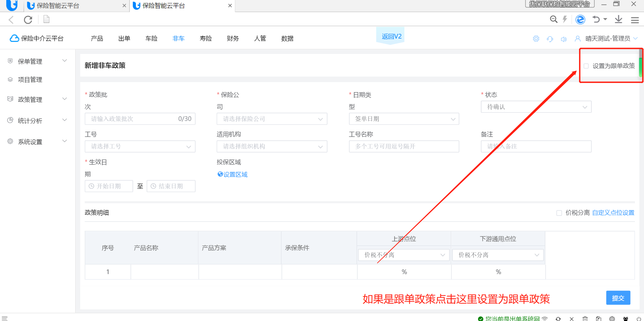Screen dimensions: 644x321
Task: Switch to the 数据 top menu
Action: coord(287,39)
